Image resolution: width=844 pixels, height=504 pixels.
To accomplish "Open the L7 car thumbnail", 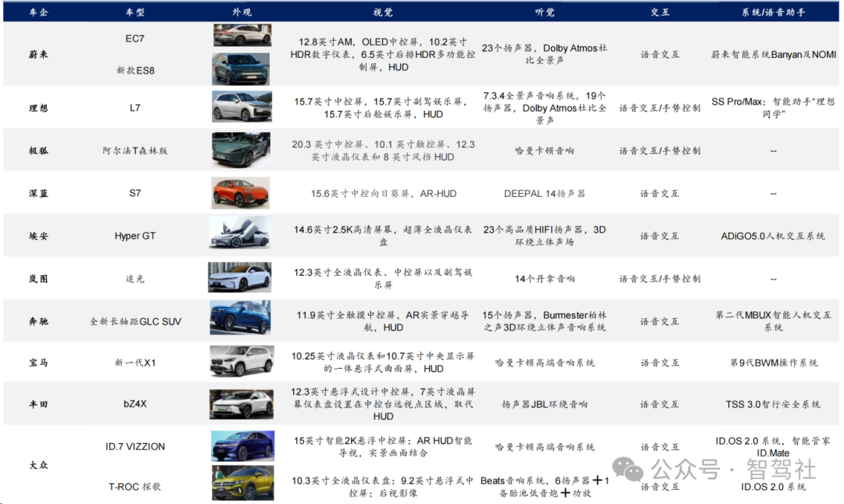I will [241, 106].
